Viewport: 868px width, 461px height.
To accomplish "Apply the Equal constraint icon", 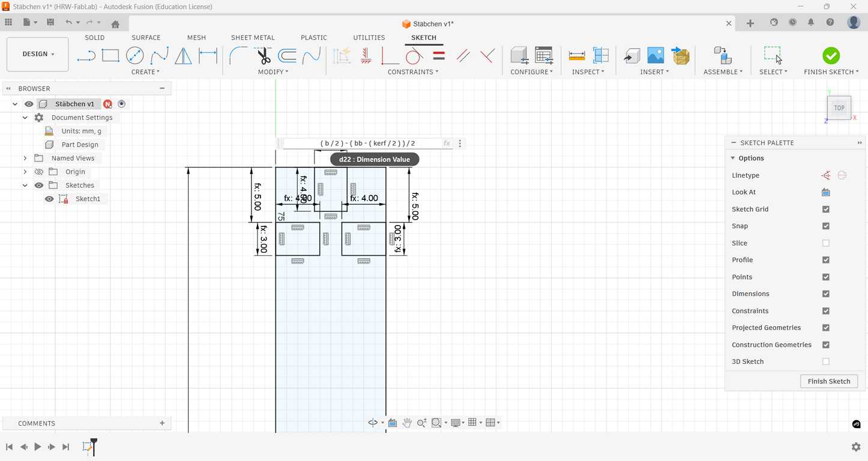I will [x=439, y=56].
